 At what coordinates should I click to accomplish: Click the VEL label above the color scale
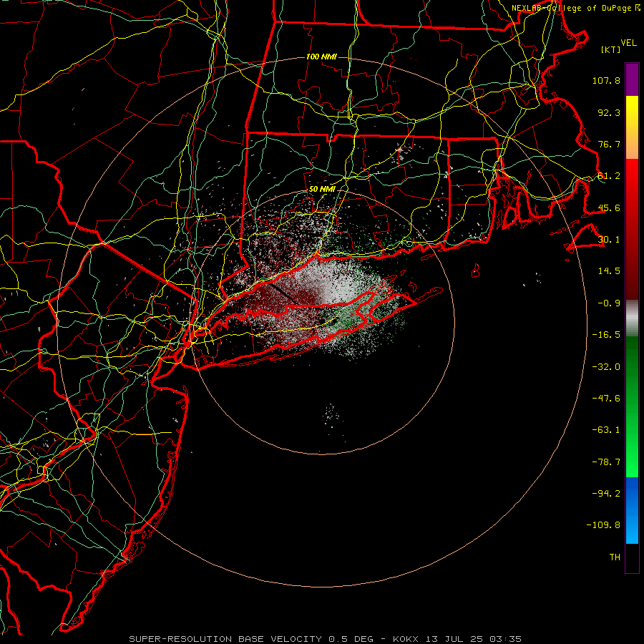(x=628, y=43)
